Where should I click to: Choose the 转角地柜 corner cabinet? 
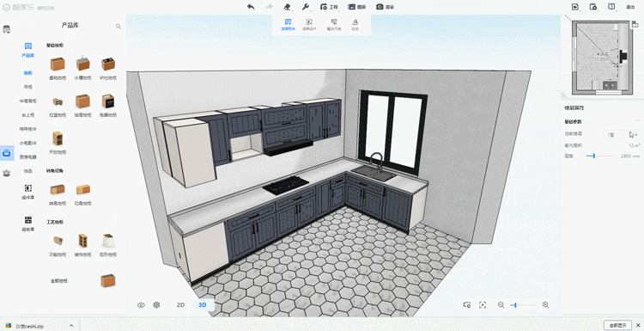[58, 194]
